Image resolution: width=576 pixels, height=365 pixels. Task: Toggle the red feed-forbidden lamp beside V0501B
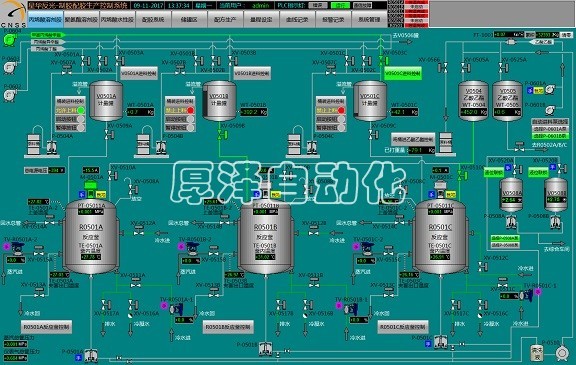(x=191, y=110)
